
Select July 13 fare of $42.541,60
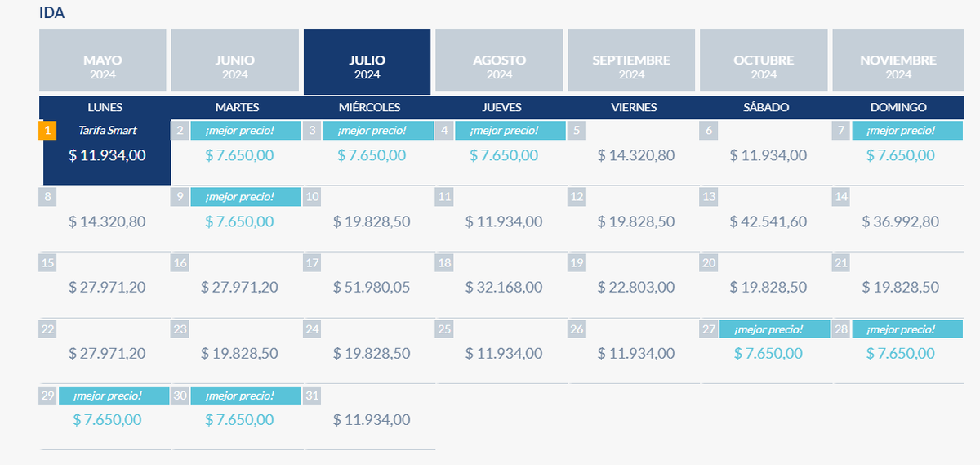pyautogui.click(x=768, y=221)
